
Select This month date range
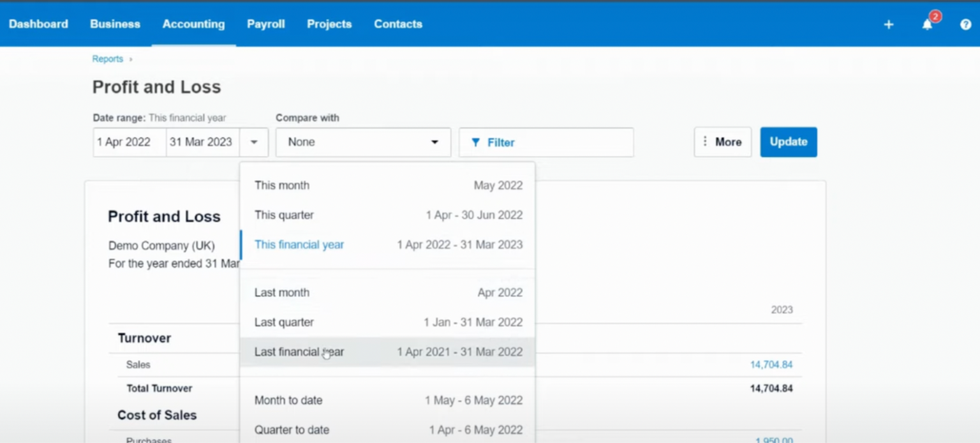(x=281, y=185)
